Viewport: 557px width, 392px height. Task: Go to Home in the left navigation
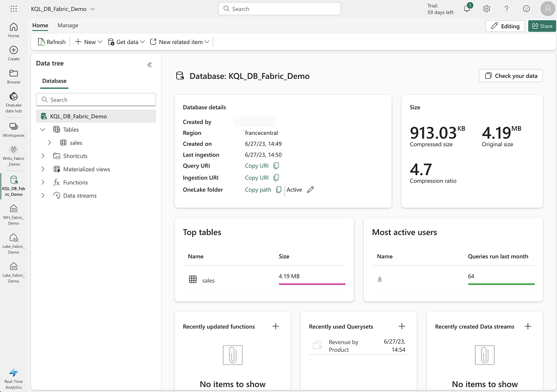tap(14, 30)
